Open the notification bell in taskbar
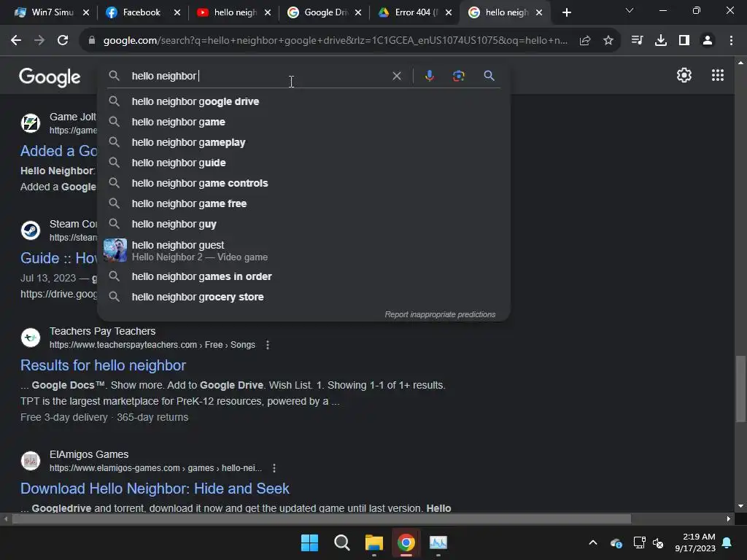 coord(727,542)
